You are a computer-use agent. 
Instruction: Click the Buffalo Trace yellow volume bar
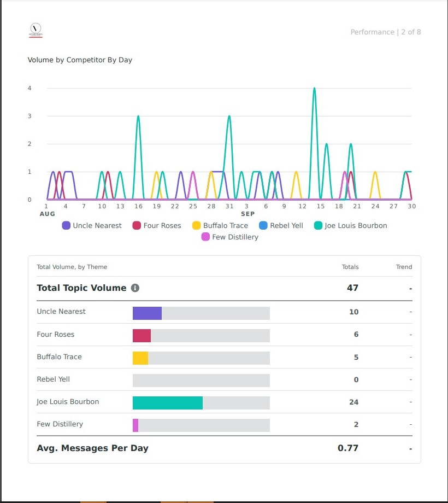140,358
